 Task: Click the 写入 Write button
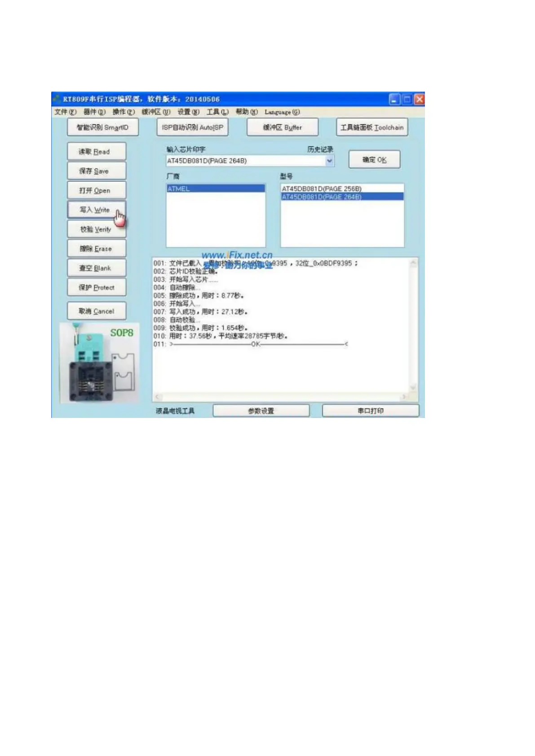click(97, 210)
